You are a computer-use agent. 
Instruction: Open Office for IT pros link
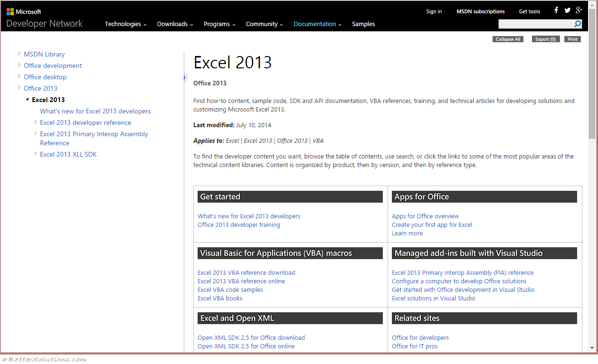[x=415, y=346]
